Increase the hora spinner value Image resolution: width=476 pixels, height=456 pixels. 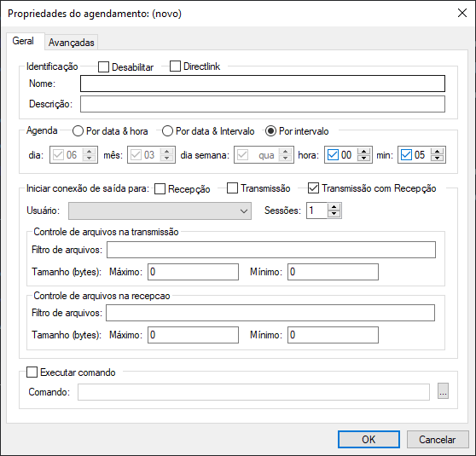point(363,152)
